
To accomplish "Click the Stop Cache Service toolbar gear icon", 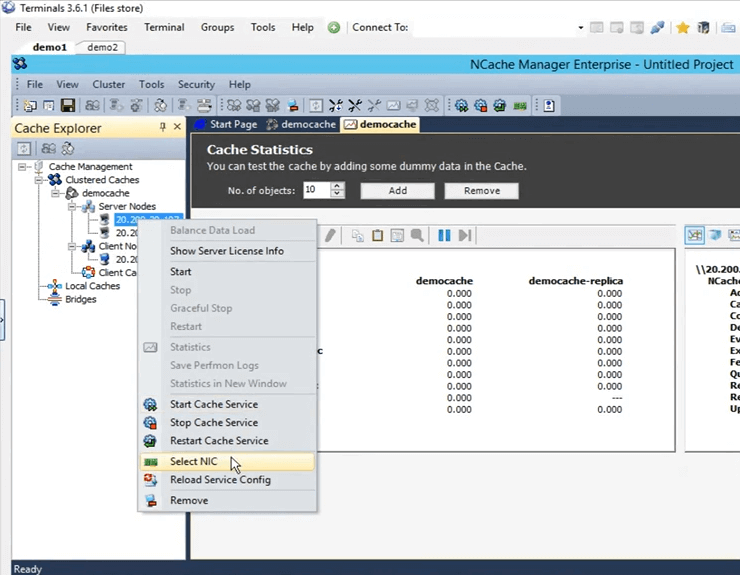I will (x=480, y=105).
